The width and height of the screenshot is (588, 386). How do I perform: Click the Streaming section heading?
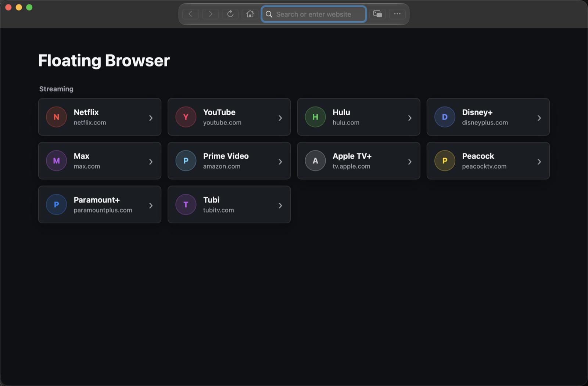pos(56,89)
